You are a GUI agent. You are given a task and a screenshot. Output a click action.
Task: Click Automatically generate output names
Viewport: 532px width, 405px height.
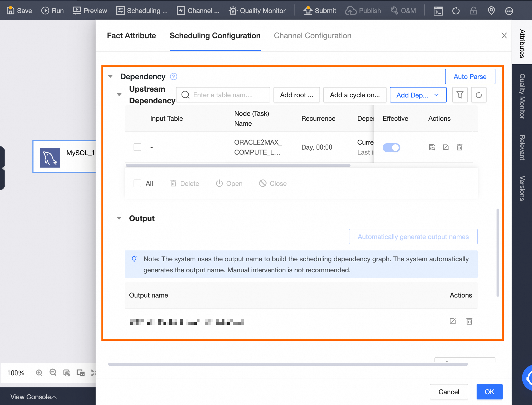coord(413,237)
